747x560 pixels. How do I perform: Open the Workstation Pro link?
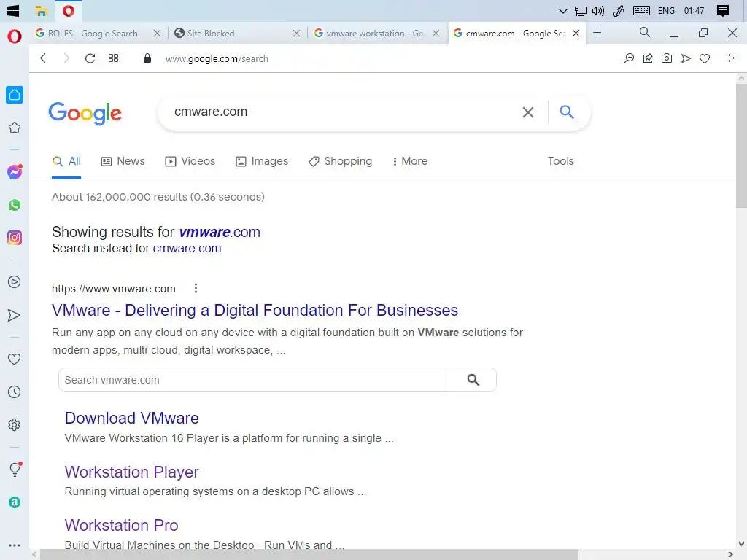(x=122, y=525)
